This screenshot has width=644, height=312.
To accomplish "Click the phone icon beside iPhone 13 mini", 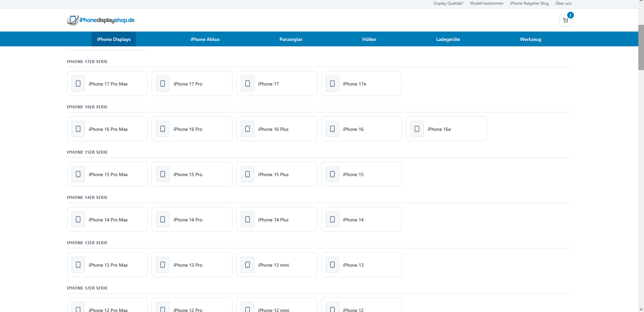I will [x=248, y=265].
